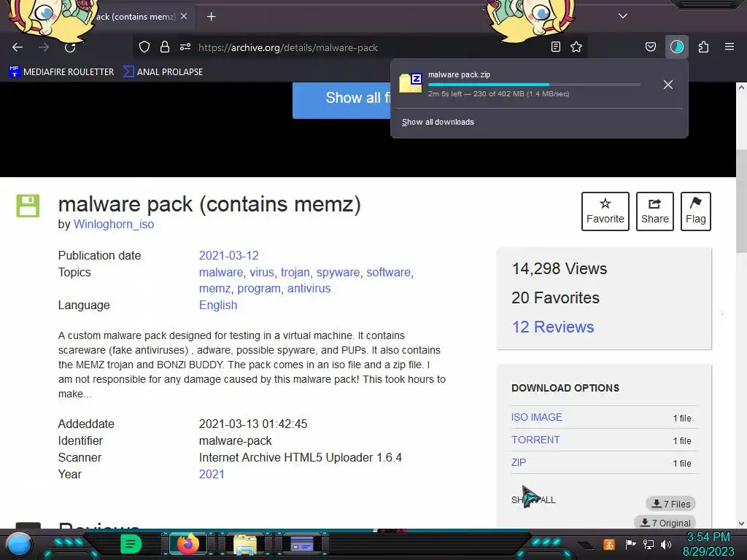This screenshot has width=747, height=560.
Task: Open a new tab with plus button
Action: pos(211,17)
